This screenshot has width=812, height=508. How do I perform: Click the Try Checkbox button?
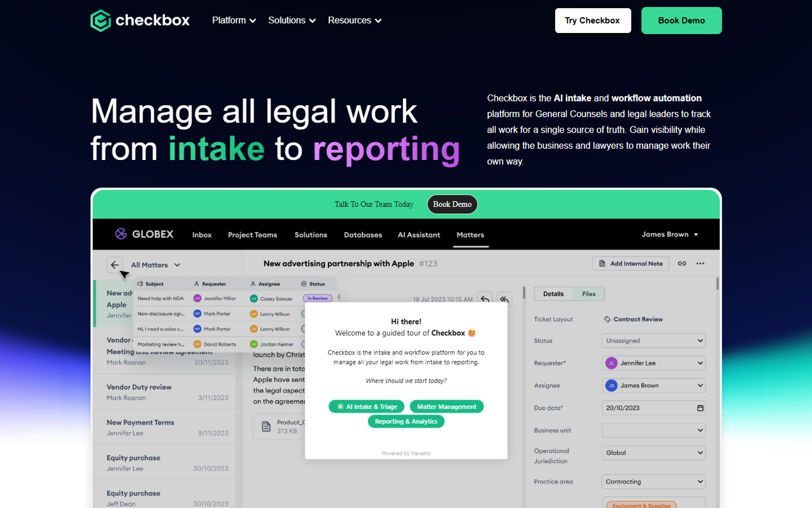(x=593, y=20)
